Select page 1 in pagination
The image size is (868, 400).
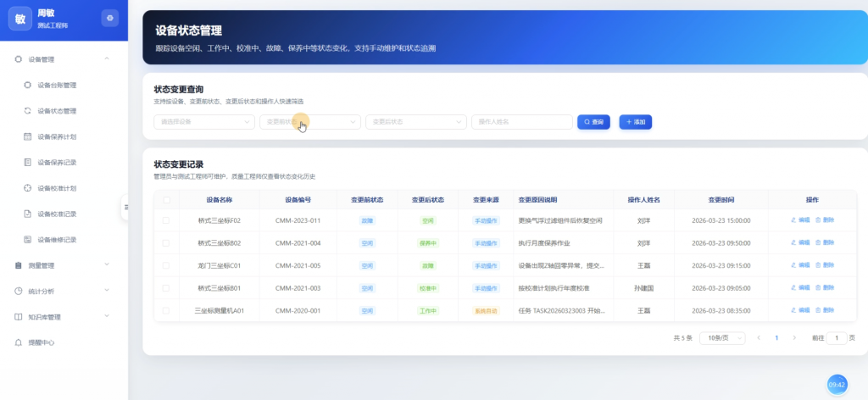click(x=776, y=337)
